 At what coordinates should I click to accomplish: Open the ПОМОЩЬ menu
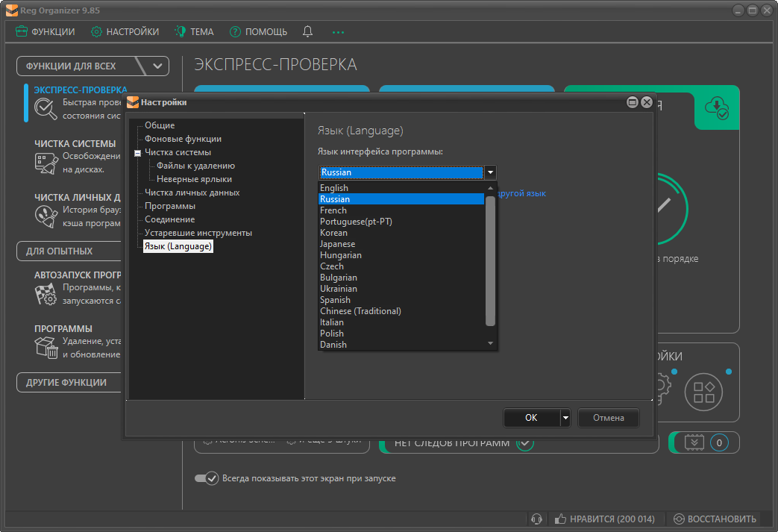[x=258, y=32]
